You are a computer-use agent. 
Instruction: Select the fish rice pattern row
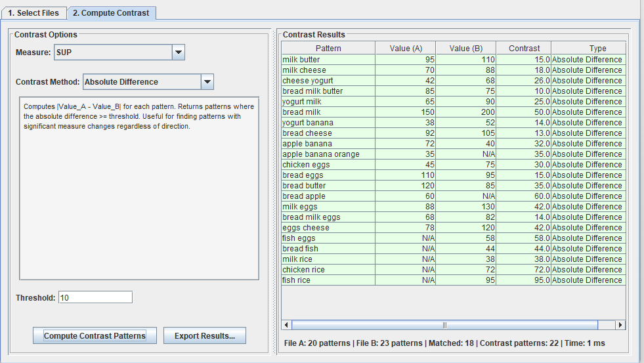328,280
